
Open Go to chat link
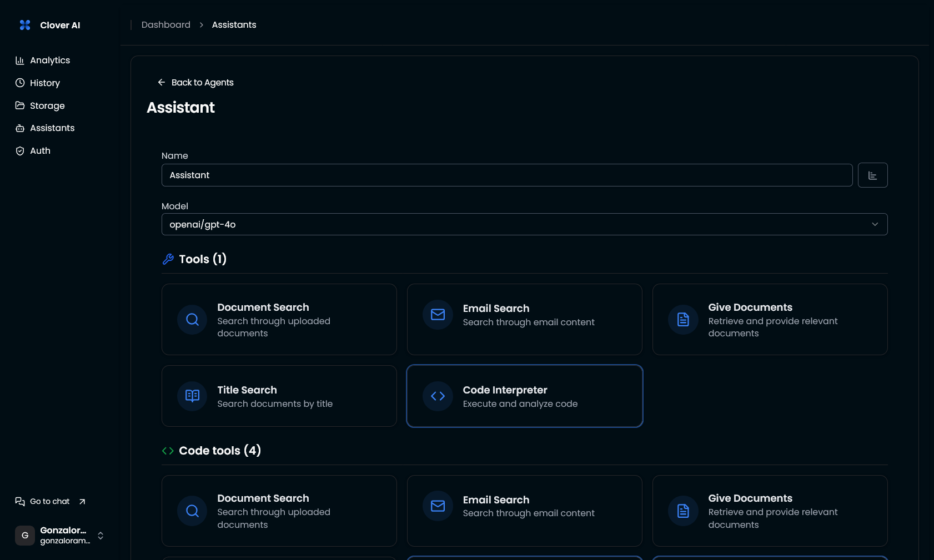51,502
